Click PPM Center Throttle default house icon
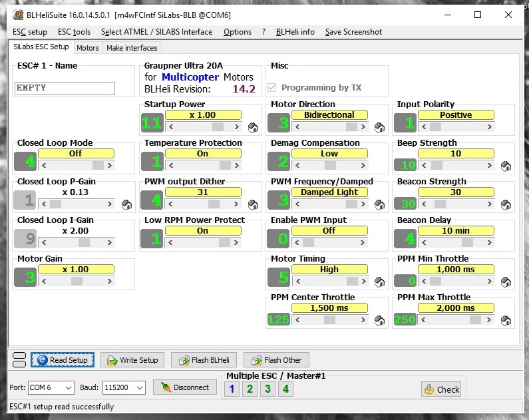Viewport: 529px width, 420px height. pyautogui.click(x=379, y=320)
